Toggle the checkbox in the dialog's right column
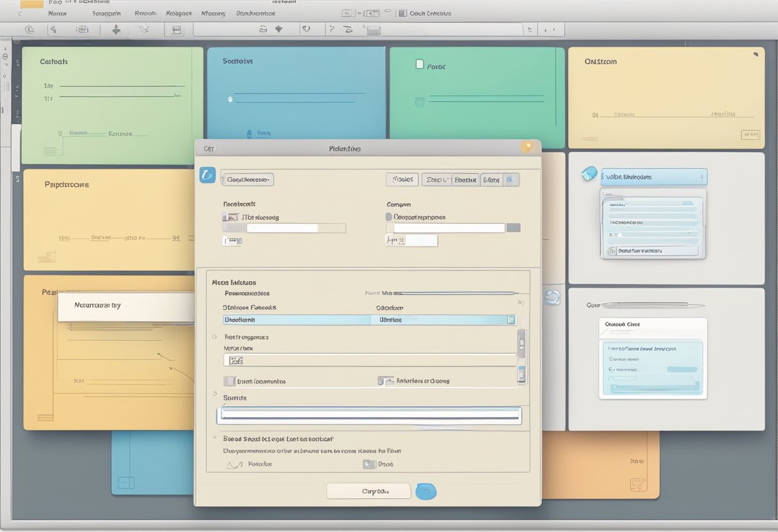This screenshot has width=778, height=532. [389, 217]
